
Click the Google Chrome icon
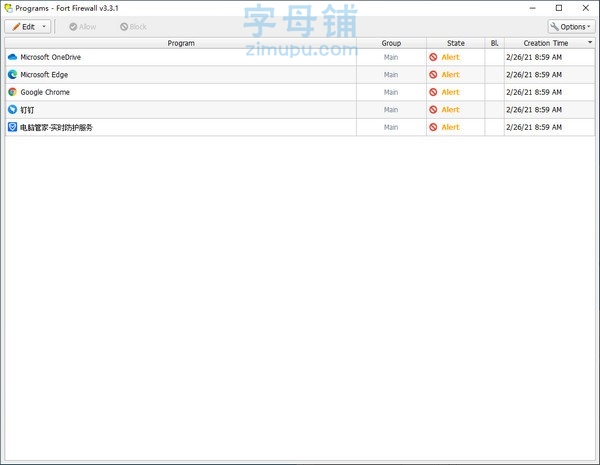(x=12, y=92)
